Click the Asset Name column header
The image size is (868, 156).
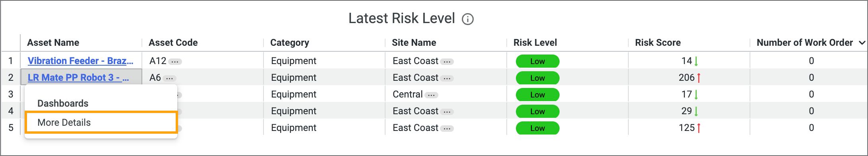53,43
